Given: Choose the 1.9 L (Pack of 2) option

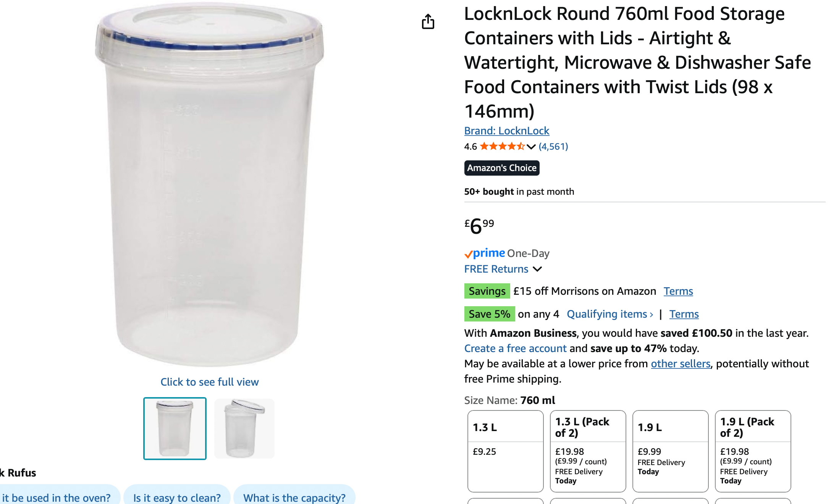Looking at the screenshot, I should click(x=753, y=451).
